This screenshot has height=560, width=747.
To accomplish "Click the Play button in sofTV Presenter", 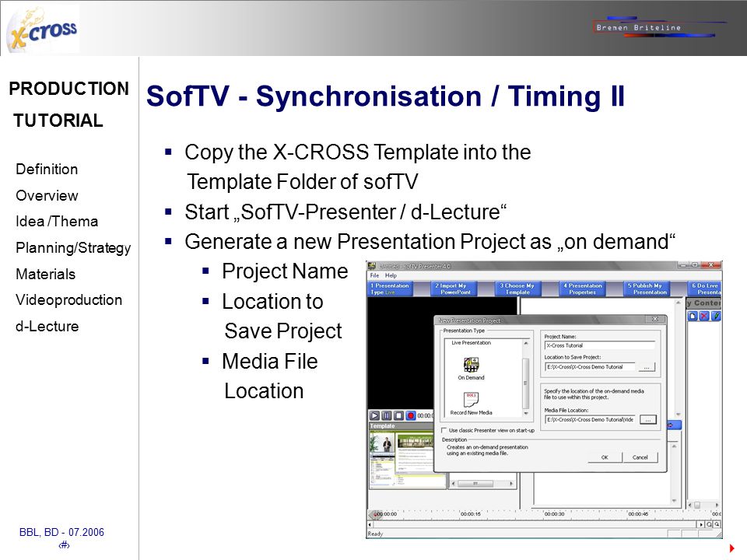I will pyautogui.click(x=375, y=415).
